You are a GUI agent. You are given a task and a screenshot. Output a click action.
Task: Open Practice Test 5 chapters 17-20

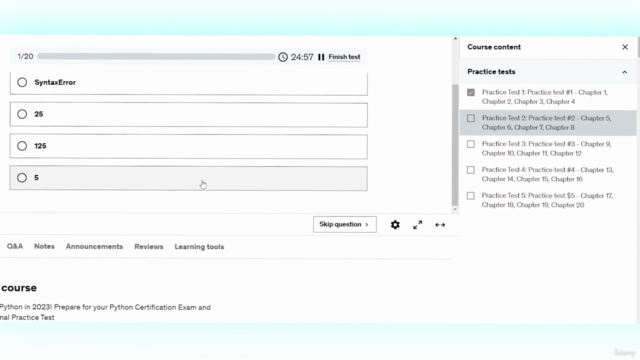point(547,200)
